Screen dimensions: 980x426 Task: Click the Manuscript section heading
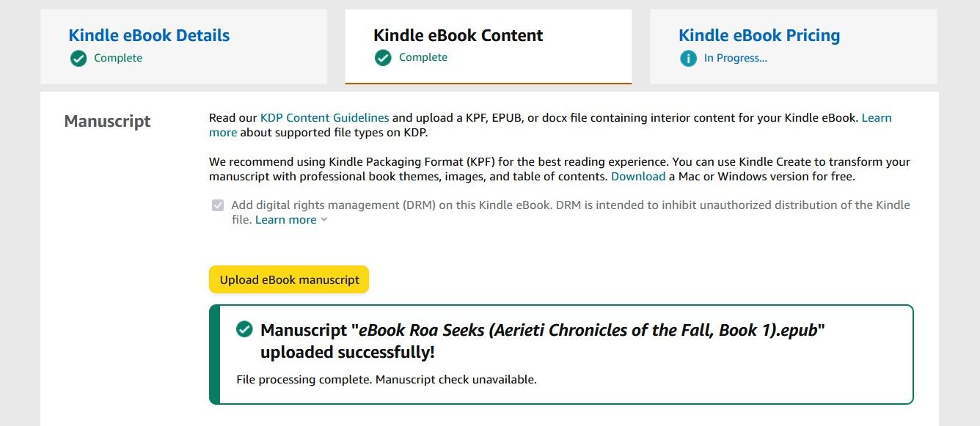(x=106, y=121)
